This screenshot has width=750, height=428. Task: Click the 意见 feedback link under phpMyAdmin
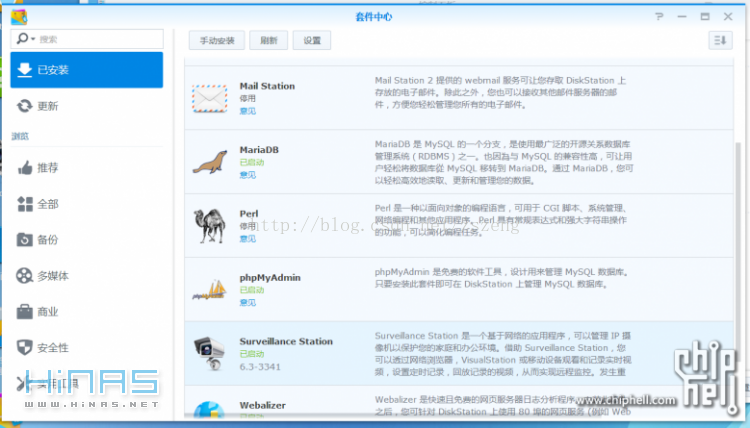pyautogui.click(x=247, y=303)
